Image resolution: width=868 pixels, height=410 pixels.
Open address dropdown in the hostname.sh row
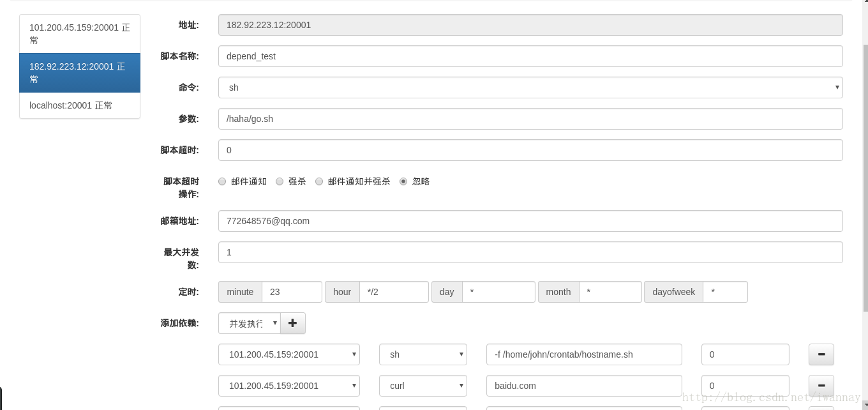tap(289, 354)
